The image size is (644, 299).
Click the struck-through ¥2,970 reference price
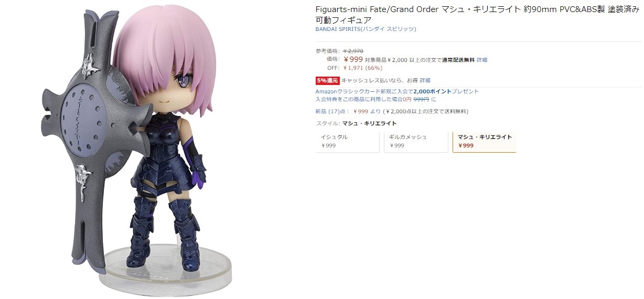(353, 51)
